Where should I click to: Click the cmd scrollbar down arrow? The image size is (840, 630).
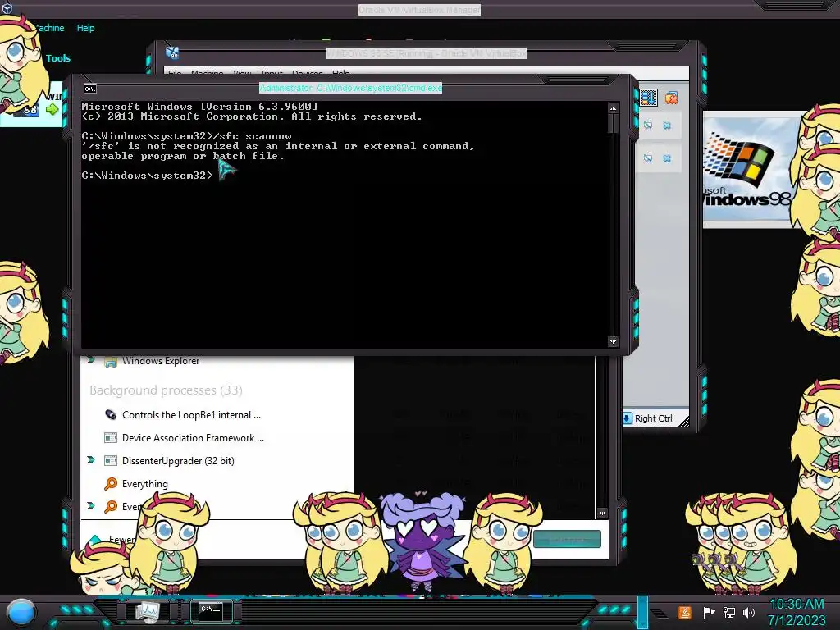613,341
